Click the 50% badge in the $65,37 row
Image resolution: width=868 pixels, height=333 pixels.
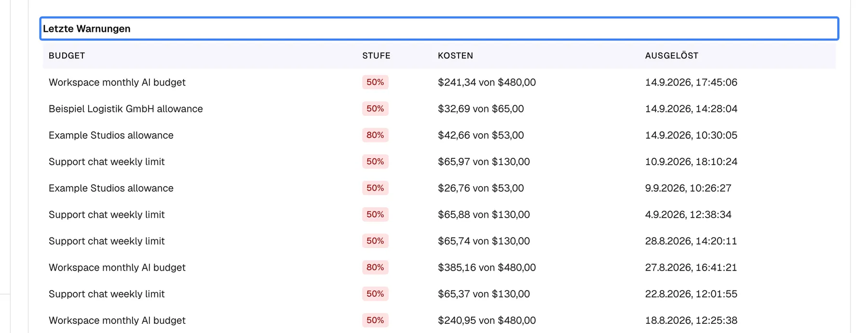point(375,294)
